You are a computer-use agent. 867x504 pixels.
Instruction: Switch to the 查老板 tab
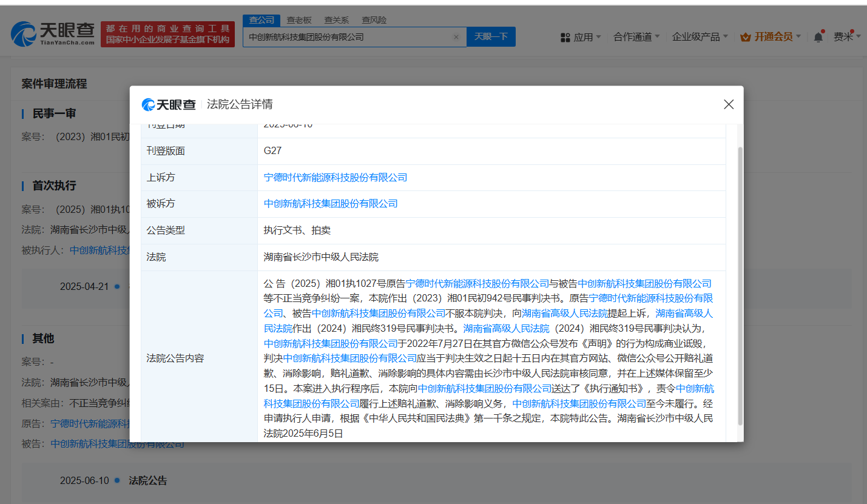pos(299,20)
